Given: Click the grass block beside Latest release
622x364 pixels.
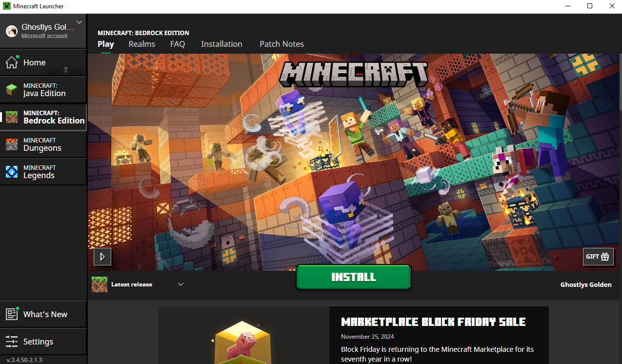Looking at the screenshot, I should 100,284.
